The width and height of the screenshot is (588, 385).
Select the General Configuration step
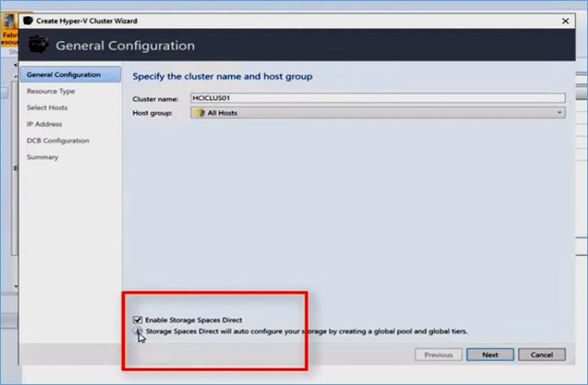[x=70, y=74]
